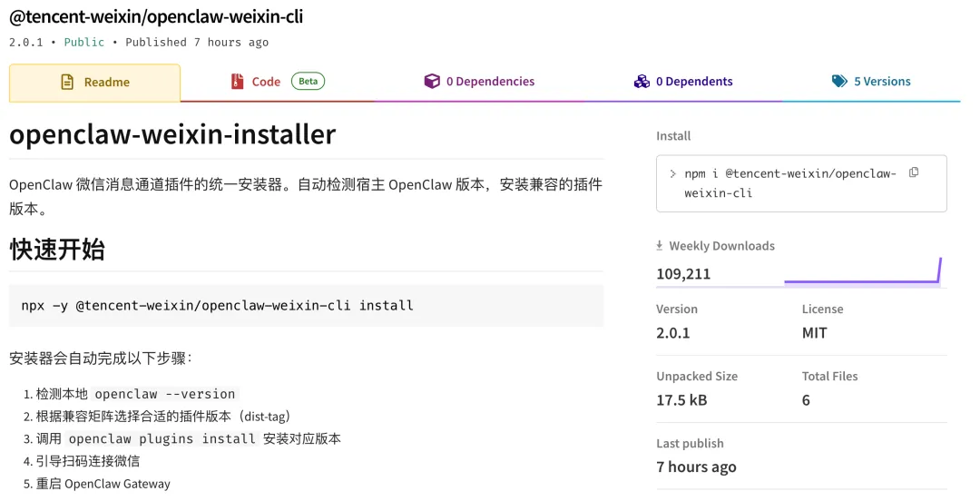Click the weekly downloads sparkline chart

[863, 270]
